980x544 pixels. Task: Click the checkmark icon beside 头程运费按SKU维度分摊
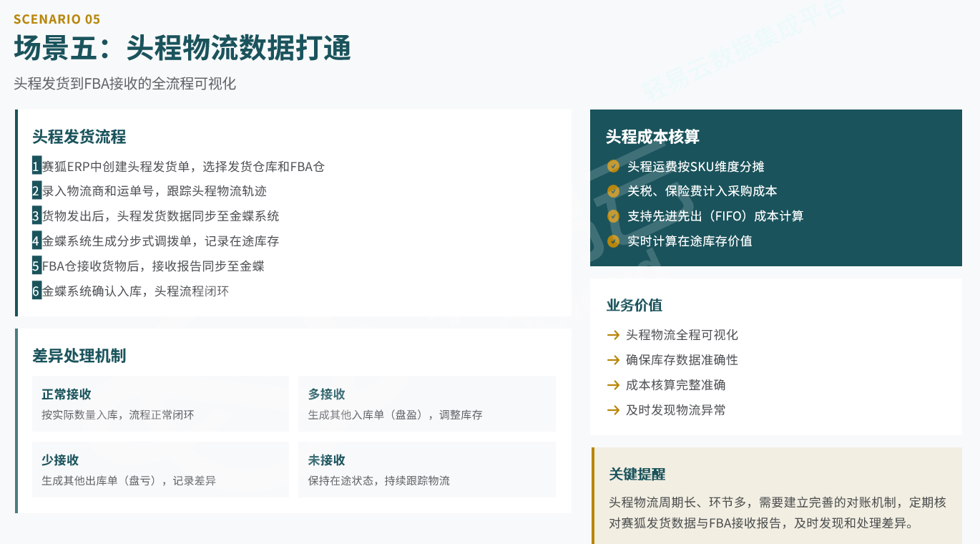613,166
